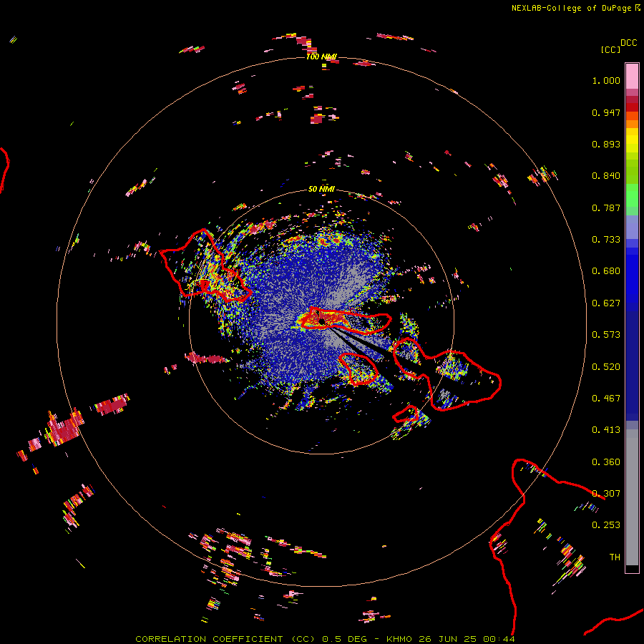
Task: Click the 0.360 scale value
Action: [606, 462]
